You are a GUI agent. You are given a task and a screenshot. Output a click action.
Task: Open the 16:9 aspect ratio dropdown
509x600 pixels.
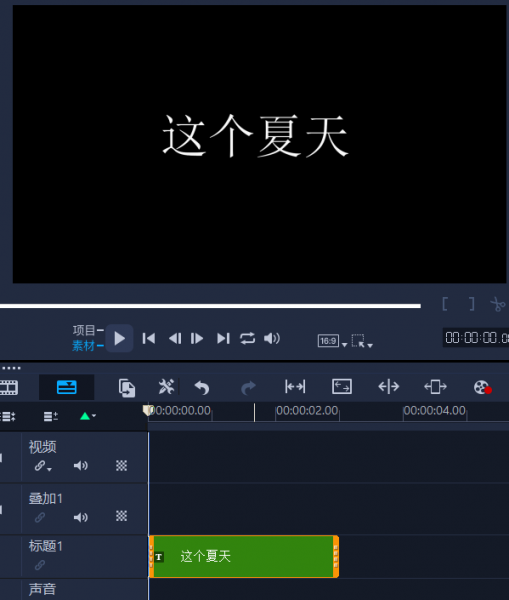[332, 341]
